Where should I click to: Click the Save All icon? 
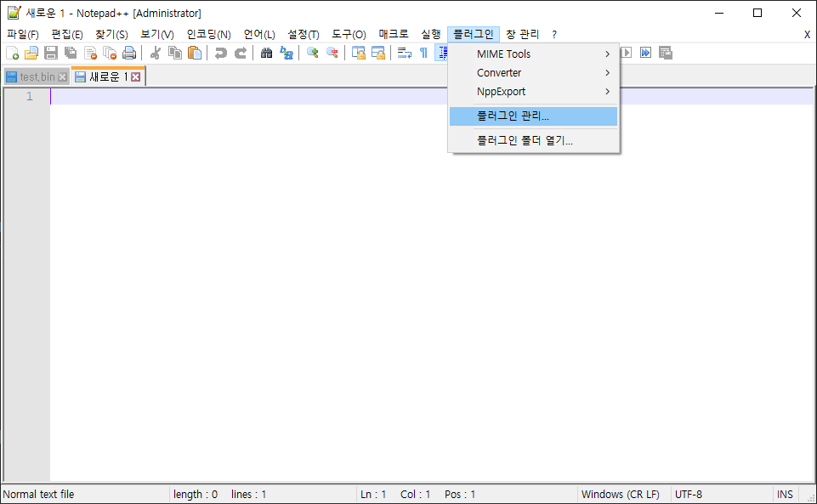coord(71,53)
